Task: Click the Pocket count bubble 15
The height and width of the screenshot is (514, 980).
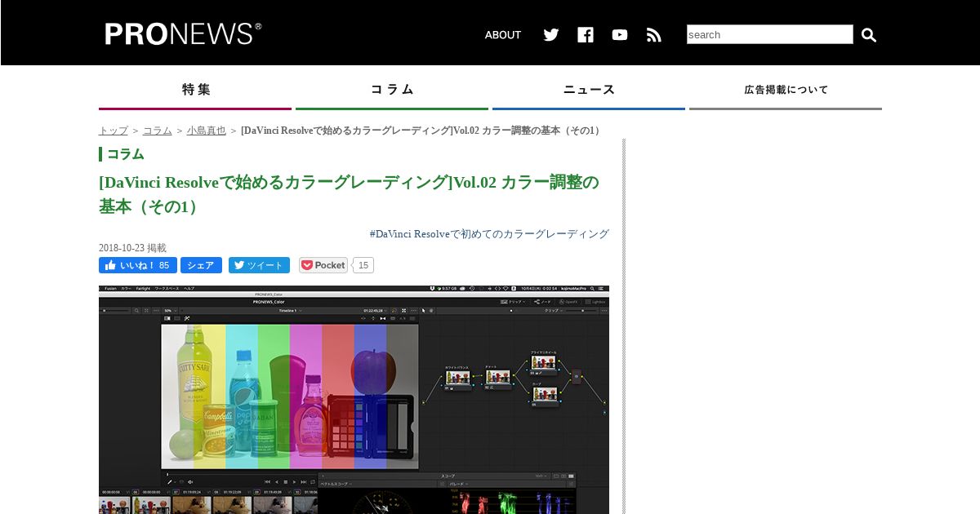Action: tap(363, 265)
